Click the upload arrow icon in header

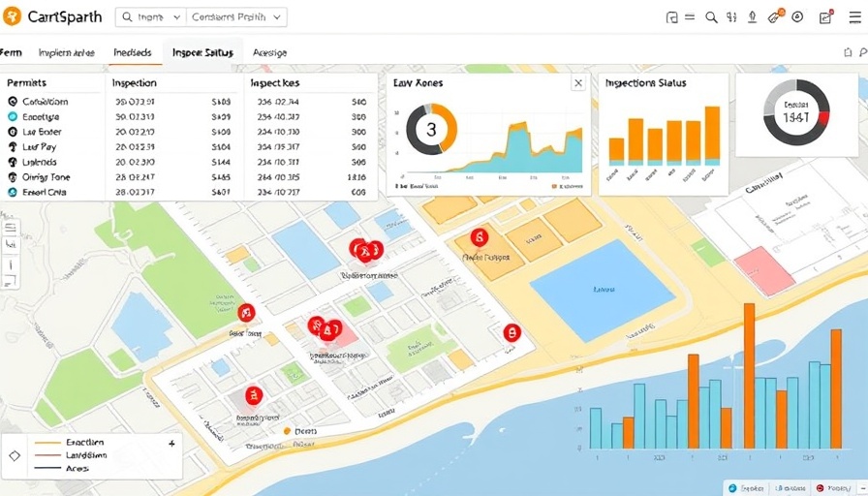[x=753, y=17]
